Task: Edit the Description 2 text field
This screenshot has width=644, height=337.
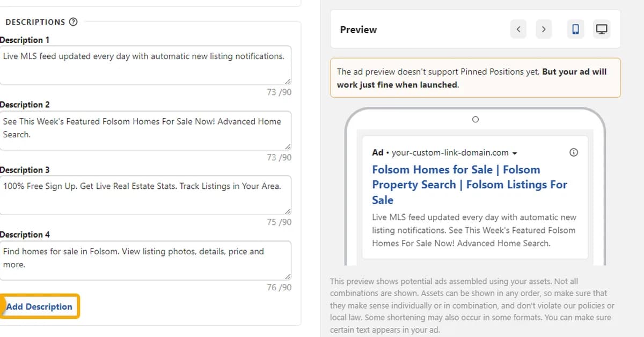Action: click(x=145, y=130)
